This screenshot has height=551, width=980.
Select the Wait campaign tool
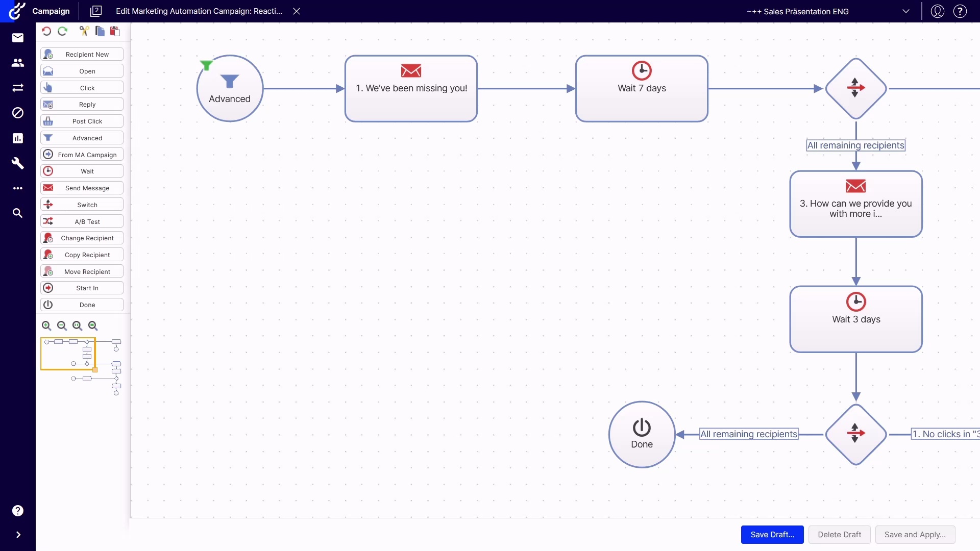(82, 170)
